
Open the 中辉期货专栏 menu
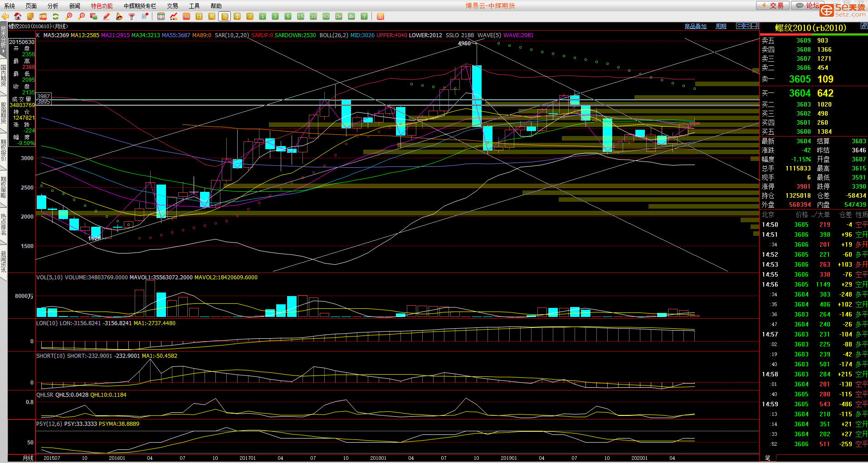140,6
